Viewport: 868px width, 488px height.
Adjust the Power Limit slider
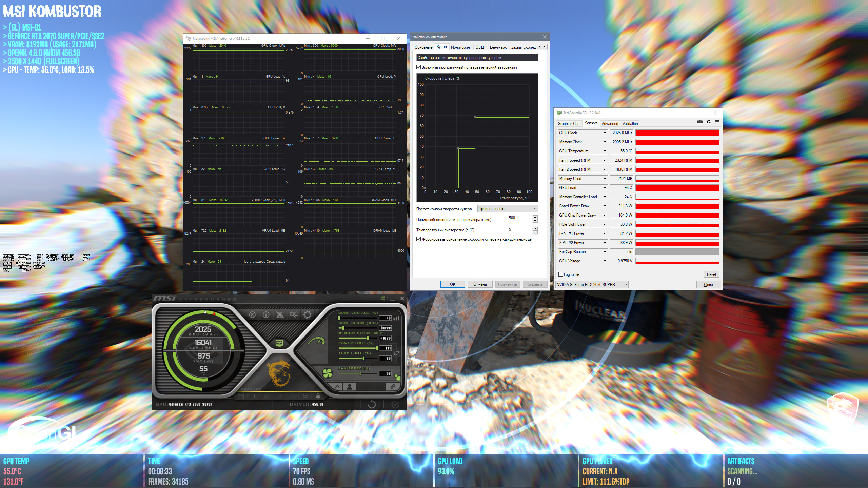377,348
